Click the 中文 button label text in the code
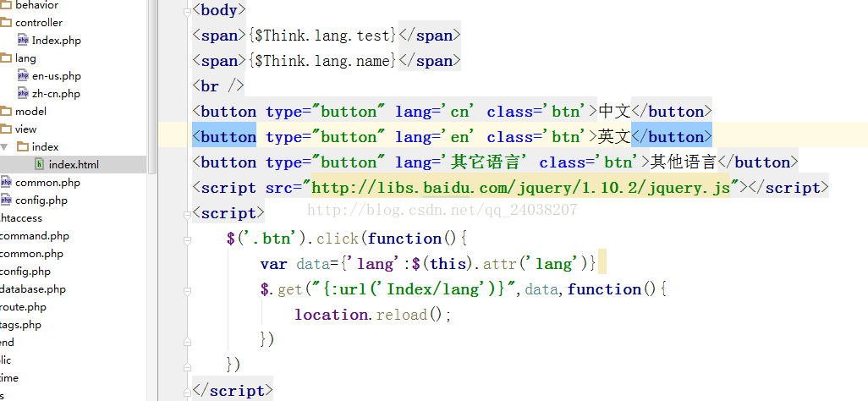This screenshot has height=401, width=868. (614, 112)
